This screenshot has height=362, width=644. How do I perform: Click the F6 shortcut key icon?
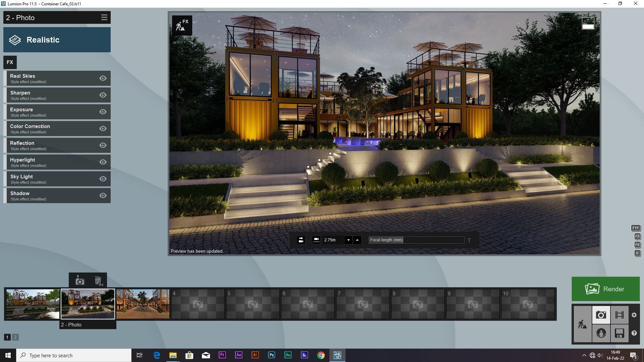coord(637,245)
